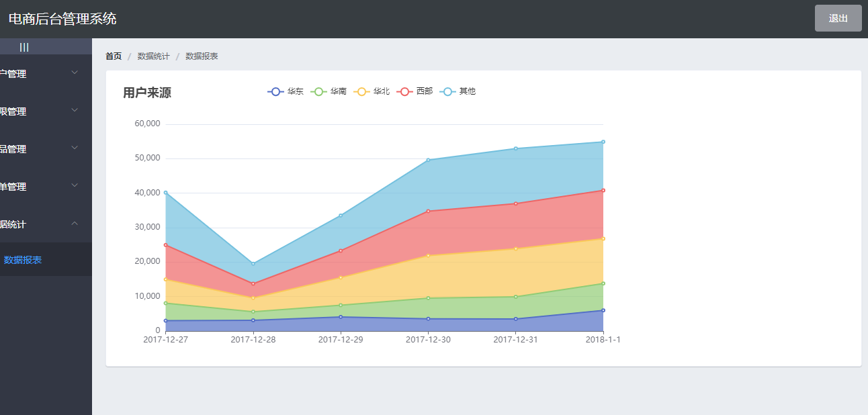Toggle the 其他 series legend item
The width and height of the screenshot is (868, 415).
(458, 91)
